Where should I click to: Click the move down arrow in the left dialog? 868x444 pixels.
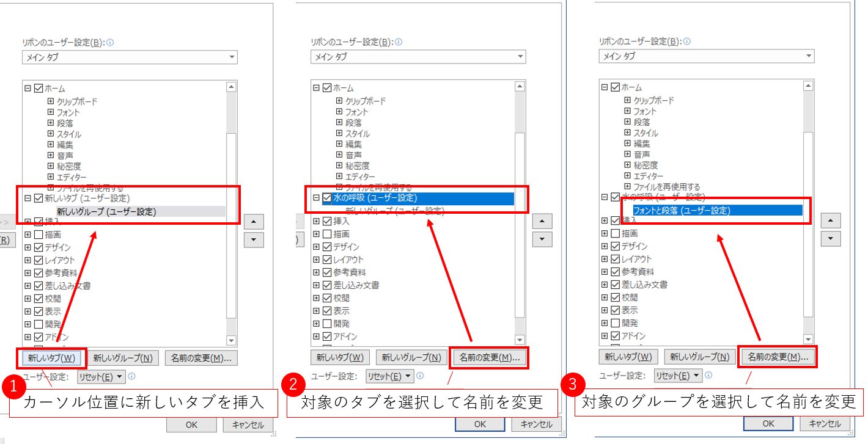[x=254, y=240]
